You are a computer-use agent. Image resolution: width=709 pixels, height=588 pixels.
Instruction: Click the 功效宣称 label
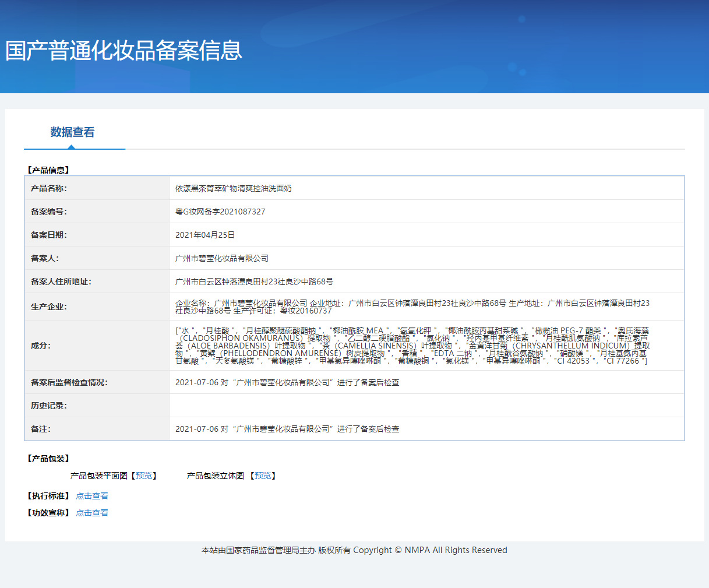pos(48,513)
